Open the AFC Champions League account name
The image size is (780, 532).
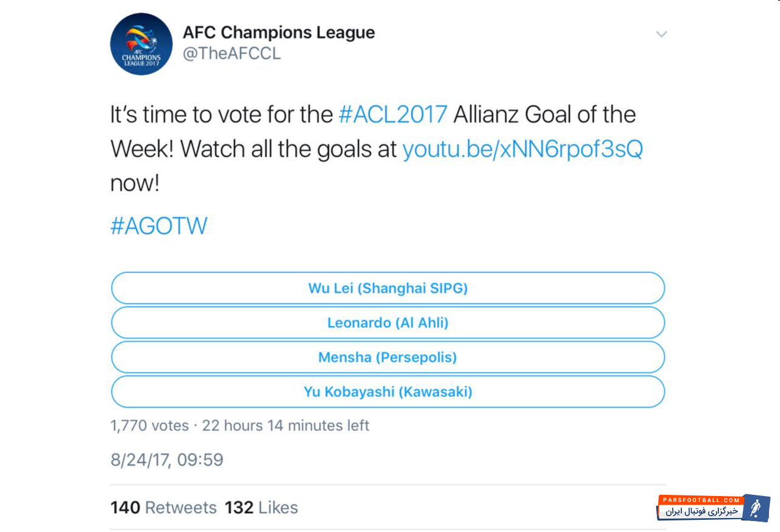click(278, 32)
